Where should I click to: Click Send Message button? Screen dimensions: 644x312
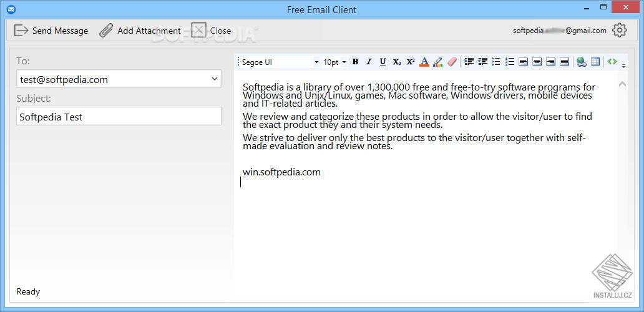tap(51, 31)
